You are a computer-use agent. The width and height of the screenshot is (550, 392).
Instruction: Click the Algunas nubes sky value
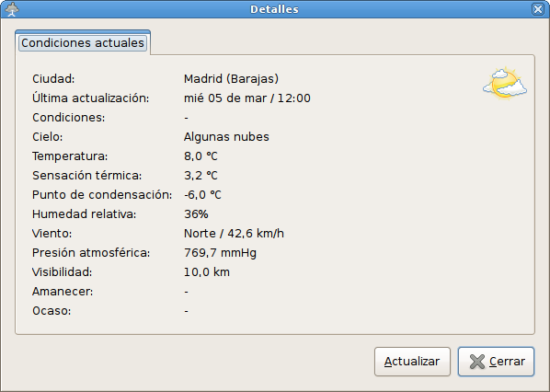(226, 137)
